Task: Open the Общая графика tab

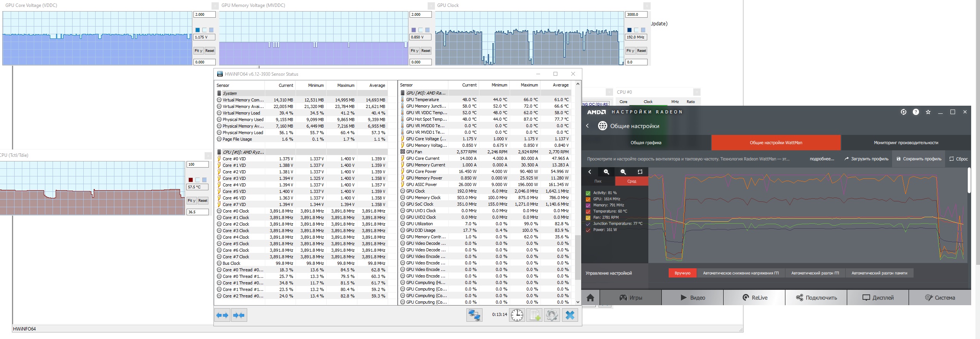Action: [x=646, y=143]
